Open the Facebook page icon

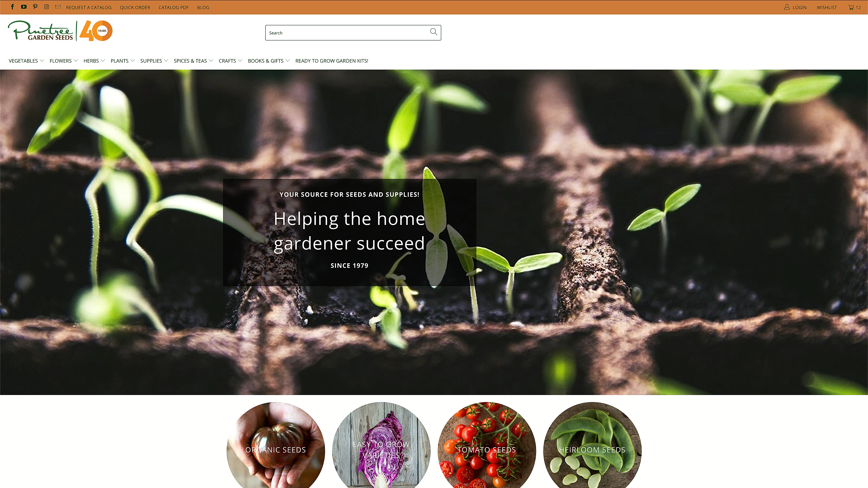(x=12, y=7)
